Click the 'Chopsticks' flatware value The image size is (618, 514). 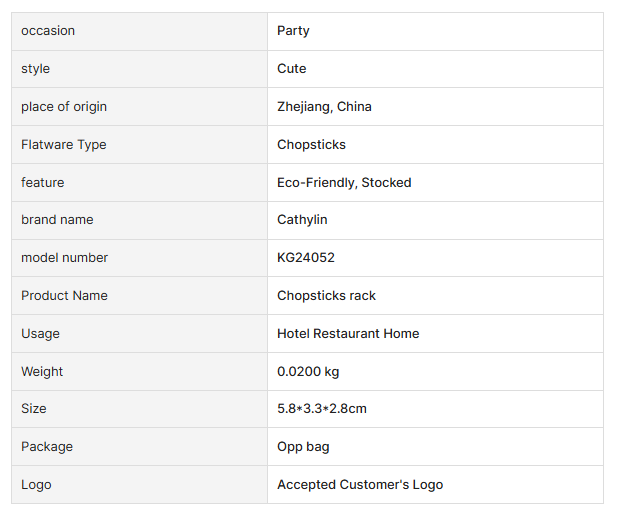[x=311, y=145]
